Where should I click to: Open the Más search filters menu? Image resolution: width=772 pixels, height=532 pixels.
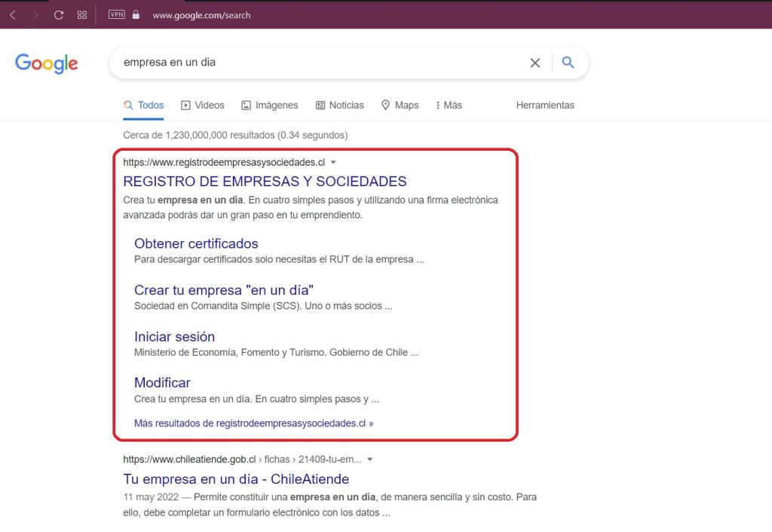(x=449, y=105)
